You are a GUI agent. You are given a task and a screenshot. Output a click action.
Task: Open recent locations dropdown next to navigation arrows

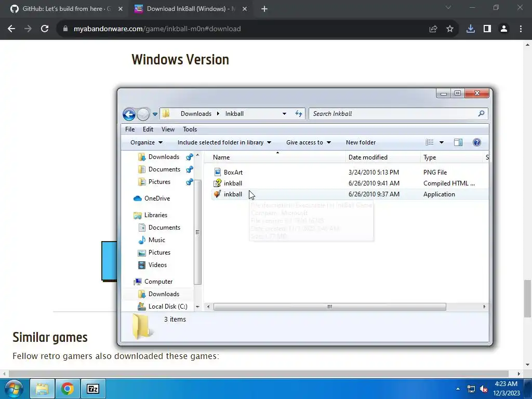[155, 114]
